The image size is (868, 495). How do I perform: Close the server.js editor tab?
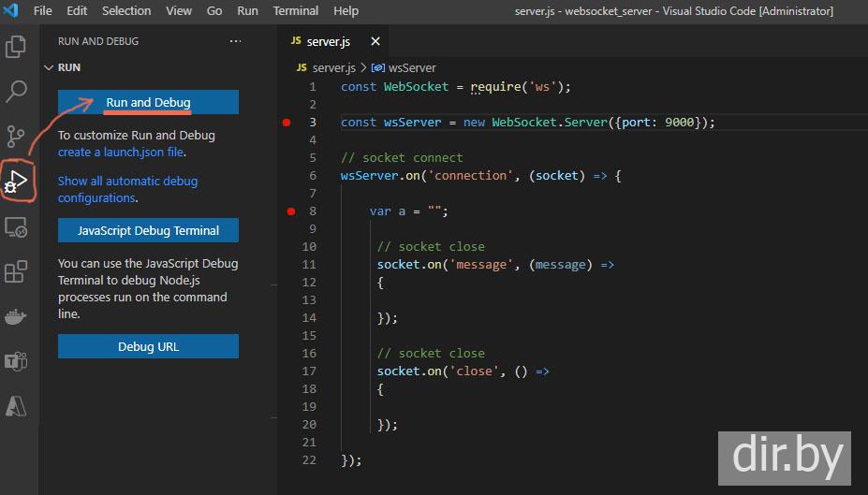point(375,41)
